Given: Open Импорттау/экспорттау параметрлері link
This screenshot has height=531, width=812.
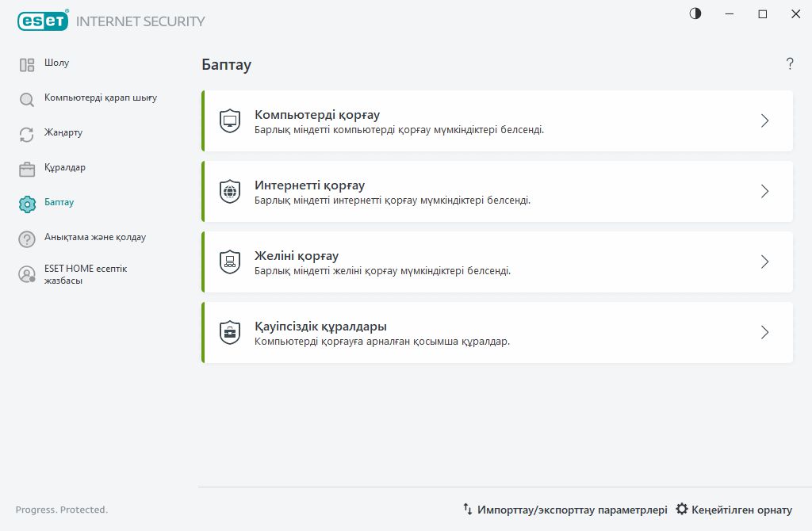Looking at the screenshot, I should (565, 510).
